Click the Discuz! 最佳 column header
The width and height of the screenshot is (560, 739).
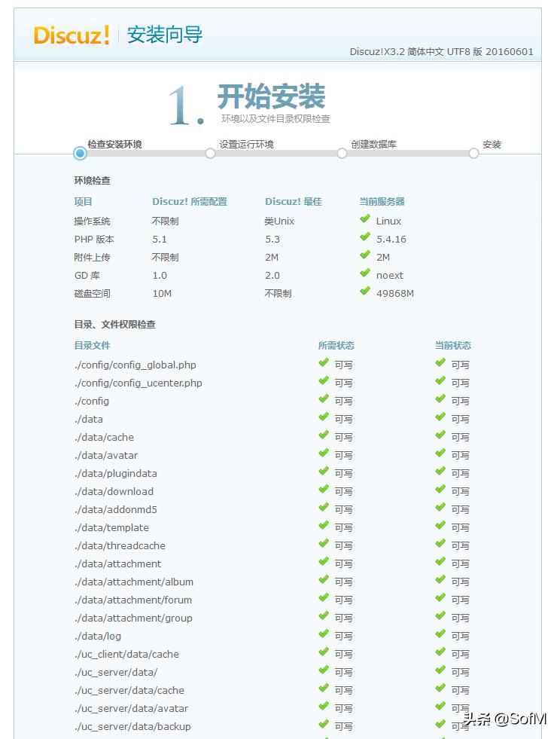tap(294, 202)
